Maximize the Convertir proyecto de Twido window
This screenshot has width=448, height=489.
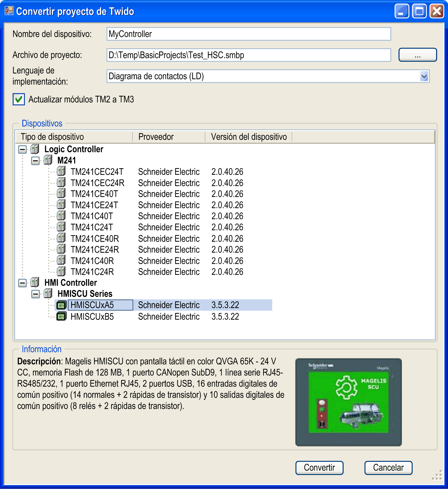[419, 11]
